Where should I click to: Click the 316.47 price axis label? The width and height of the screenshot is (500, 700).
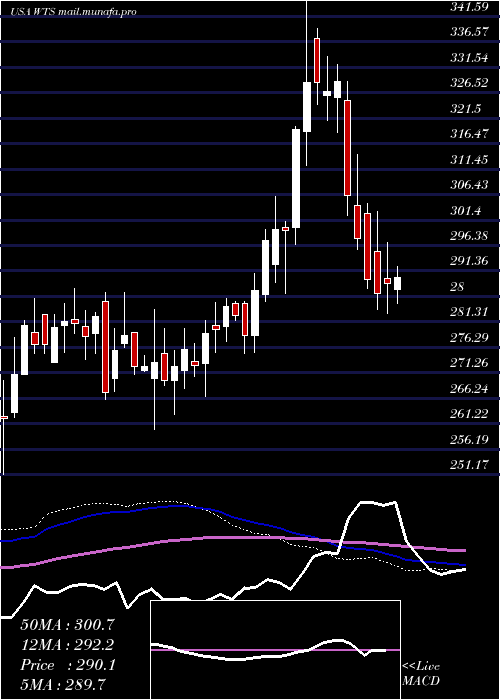[467, 133]
